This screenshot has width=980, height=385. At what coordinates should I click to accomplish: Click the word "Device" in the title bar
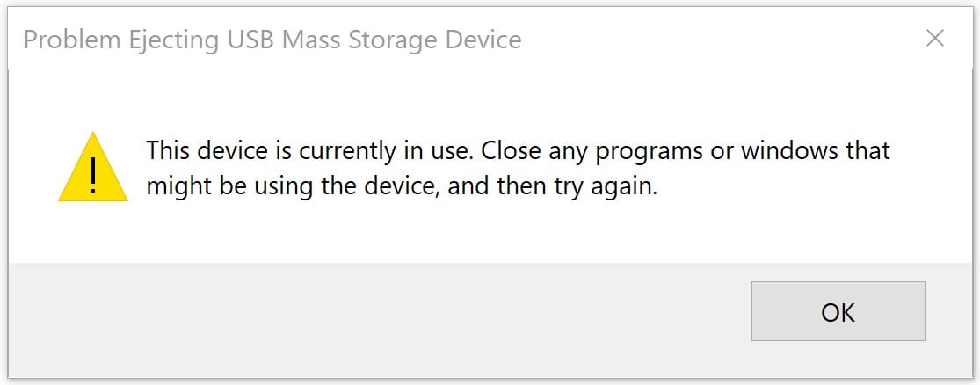pos(480,40)
